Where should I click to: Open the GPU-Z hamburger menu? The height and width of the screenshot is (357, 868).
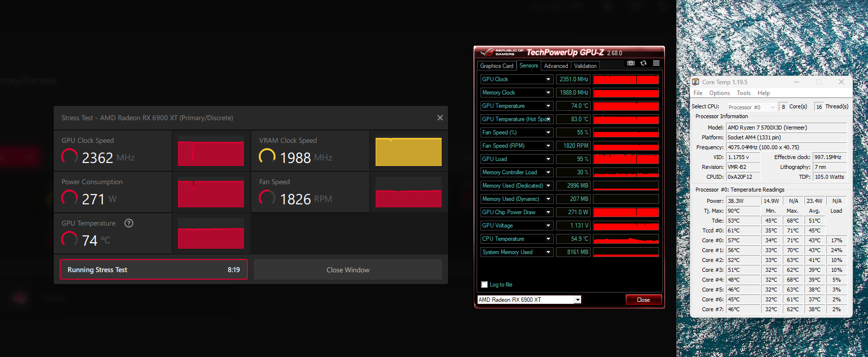(x=656, y=63)
